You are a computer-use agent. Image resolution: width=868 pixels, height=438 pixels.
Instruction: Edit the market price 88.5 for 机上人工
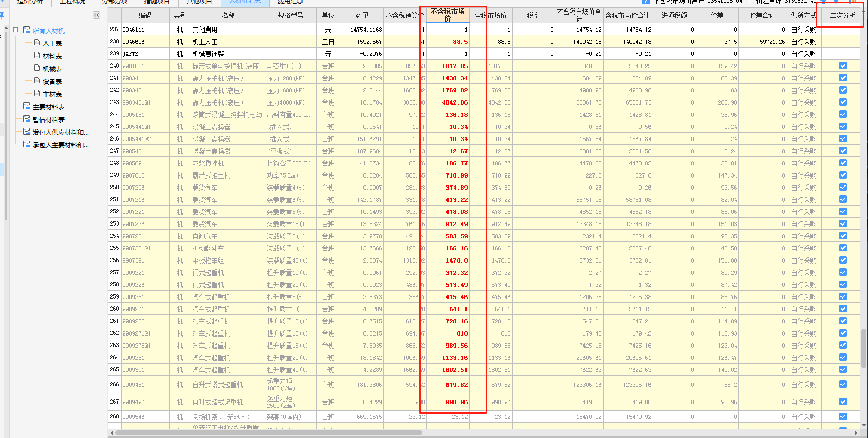click(x=447, y=42)
